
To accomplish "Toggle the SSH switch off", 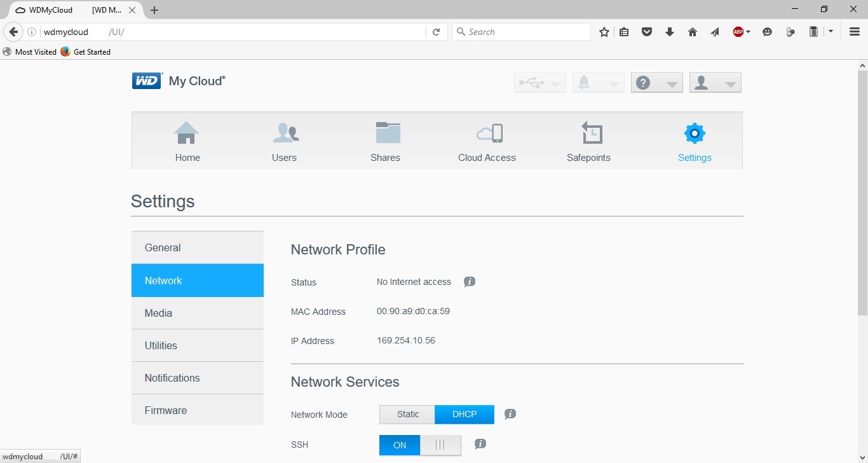I will point(420,445).
